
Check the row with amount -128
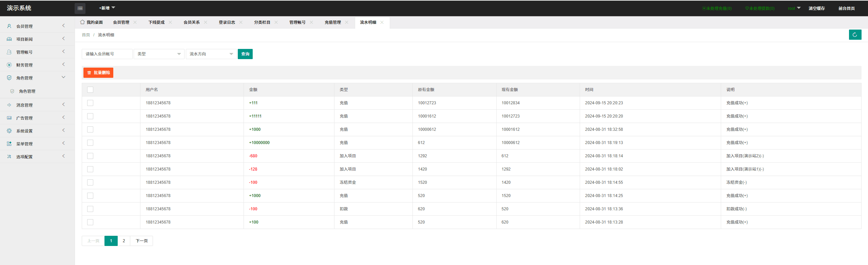click(90, 169)
